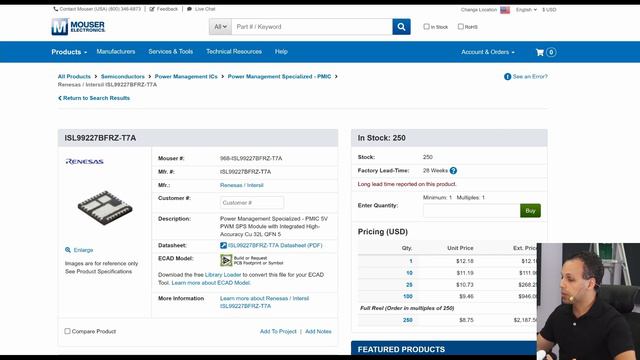Screen dimensions: 640x360
Task: Click the Mouser Electronics logo
Action: [78, 27]
